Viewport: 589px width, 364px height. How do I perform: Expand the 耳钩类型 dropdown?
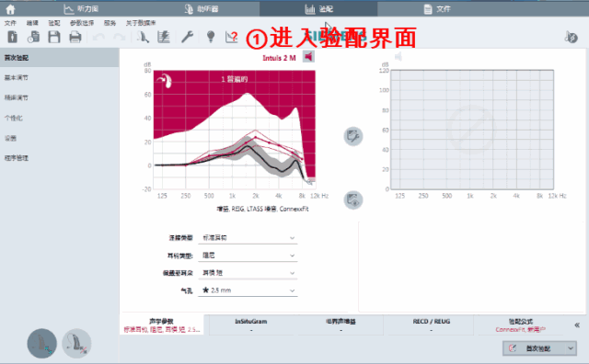pyautogui.click(x=248, y=256)
